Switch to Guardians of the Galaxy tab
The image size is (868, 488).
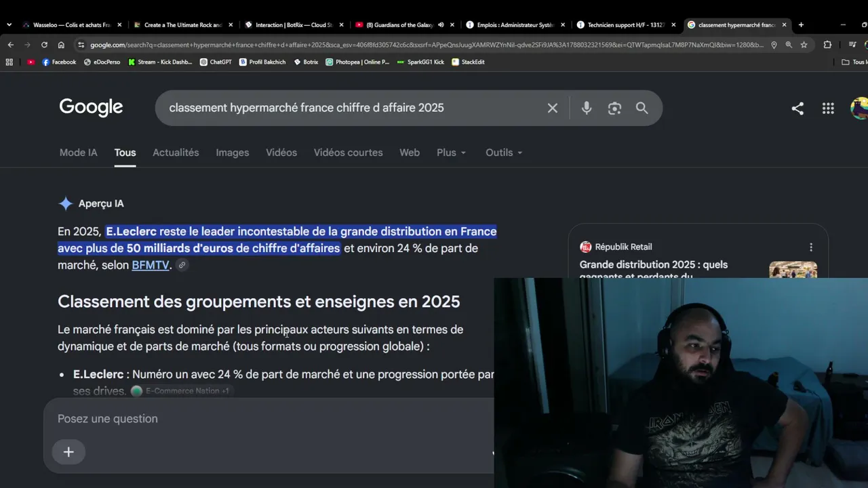coord(399,25)
